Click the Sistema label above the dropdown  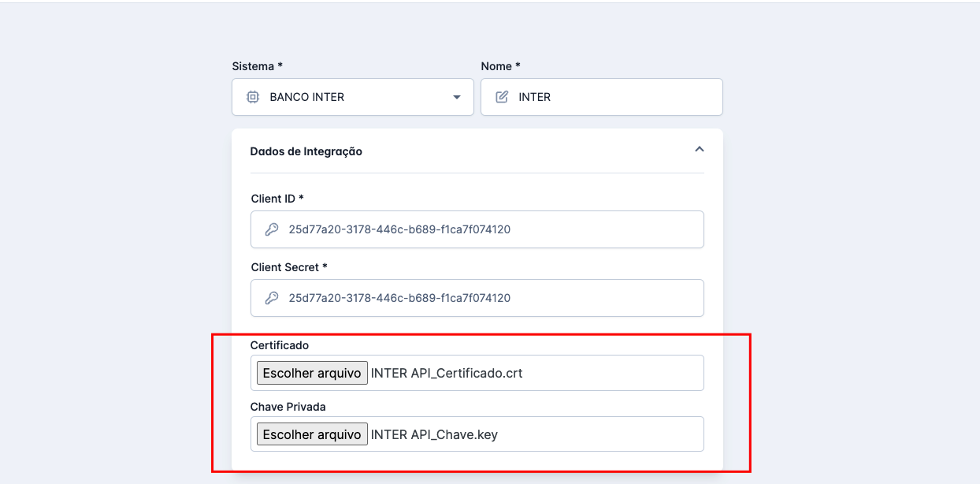[x=257, y=66]
